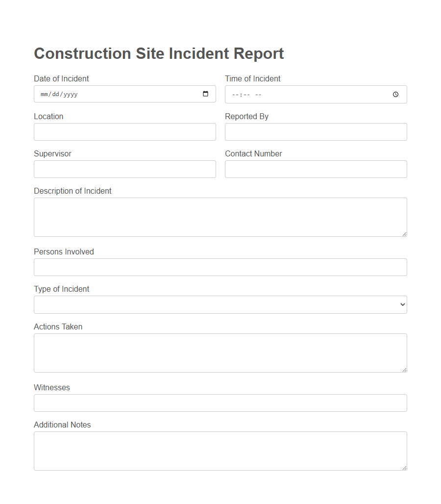Screen dimensions: 441x504
Task: Select the Location input field
Action: point(124,131)
